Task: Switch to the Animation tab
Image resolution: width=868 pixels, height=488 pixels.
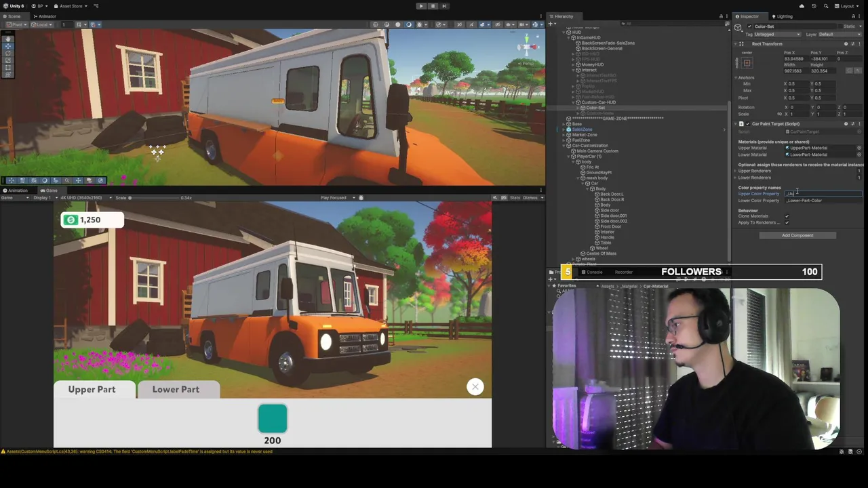Action: (x=16, y=190)
